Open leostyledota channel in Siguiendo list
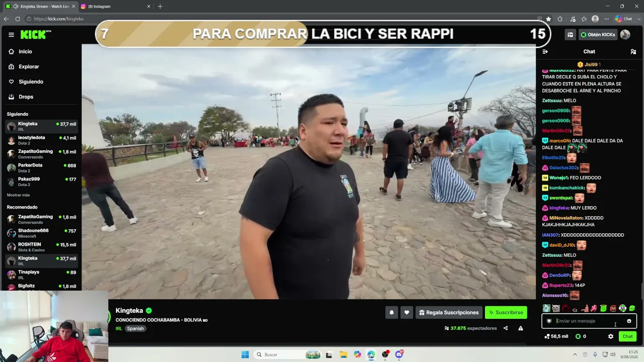 pos(41,140)
